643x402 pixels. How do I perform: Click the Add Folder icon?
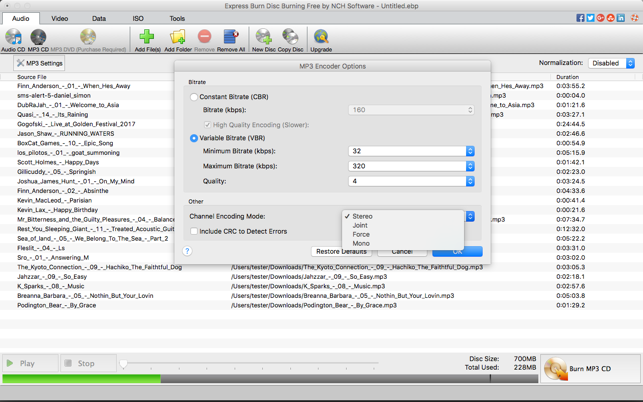pos(177,39)
